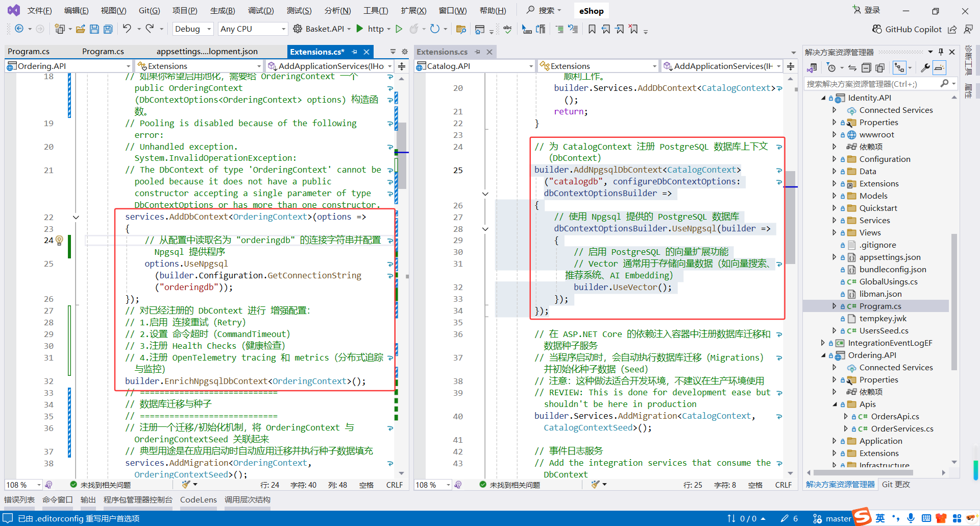Collapse the Ordering.API project node

[823, 355]
